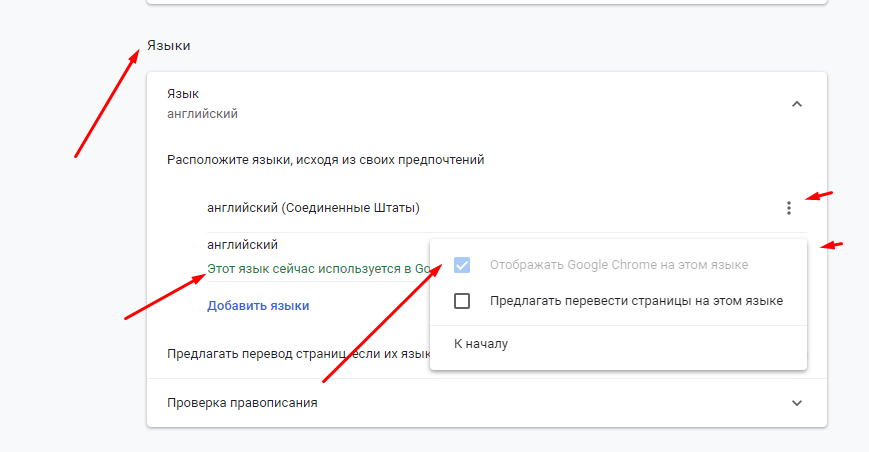
Task: Expand Проверка правописания with its chevron
Action: point(797,403)
